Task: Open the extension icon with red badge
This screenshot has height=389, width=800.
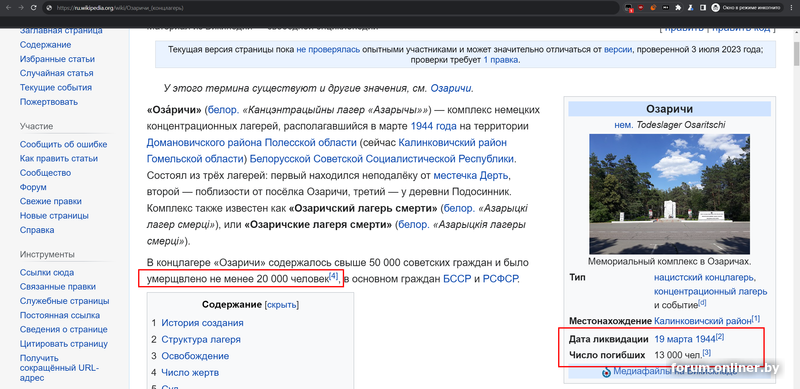Action: (629, 8)
